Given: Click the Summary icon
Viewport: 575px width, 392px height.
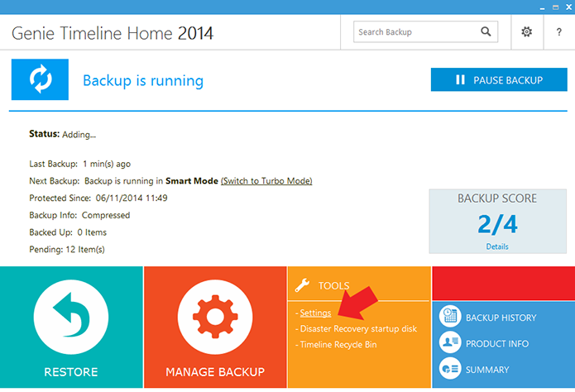Looking at the screenshot, I should point(450,368).
